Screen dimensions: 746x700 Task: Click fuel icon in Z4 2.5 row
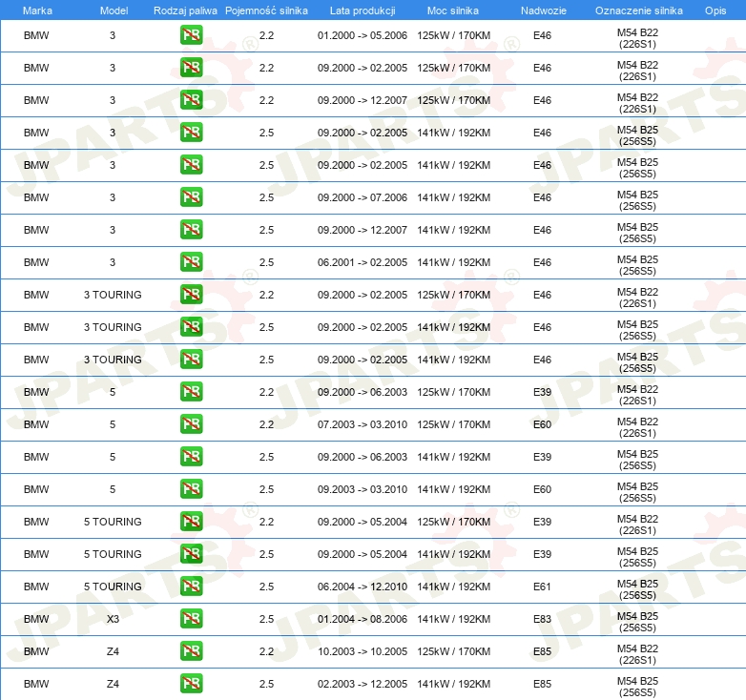[x=191, y=684]
